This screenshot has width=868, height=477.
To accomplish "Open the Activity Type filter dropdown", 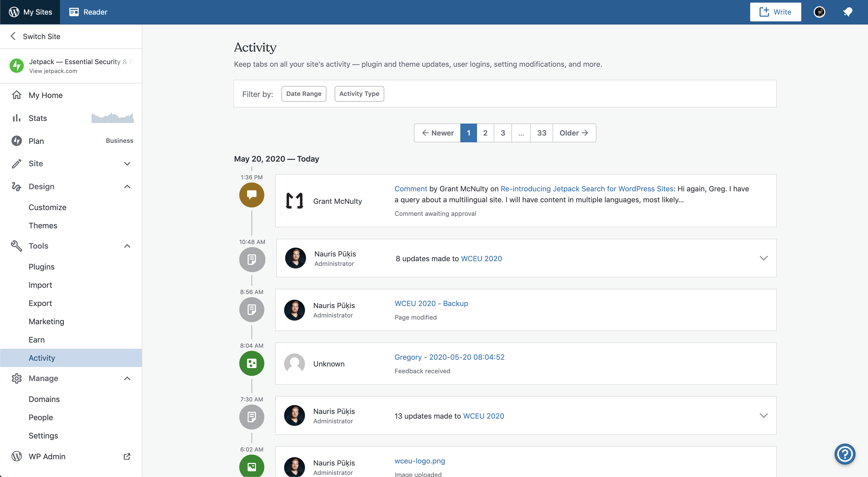I will coord(359,93).
